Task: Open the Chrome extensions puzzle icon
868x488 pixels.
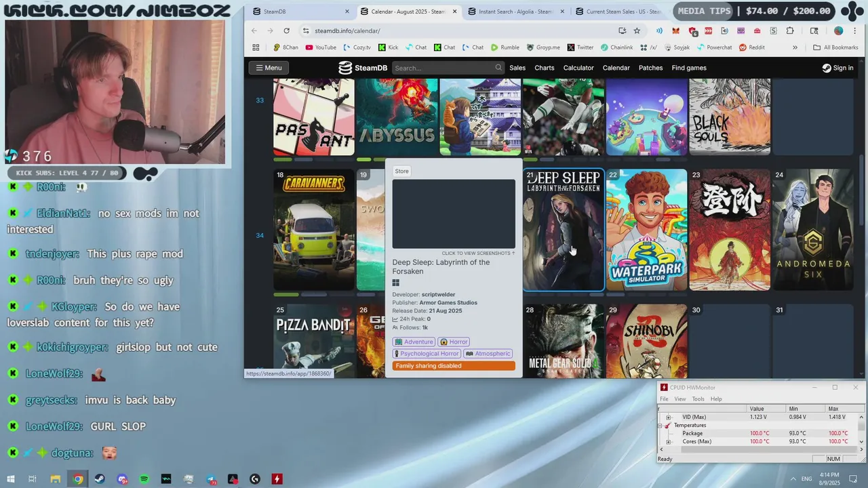Action: 790,30
